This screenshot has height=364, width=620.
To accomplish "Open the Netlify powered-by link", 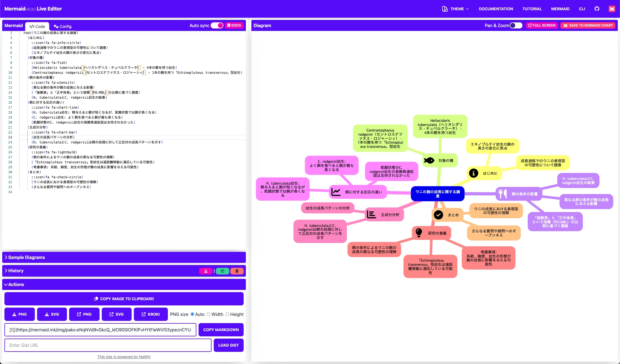I will pyautogui.click(x=124, y=357).
